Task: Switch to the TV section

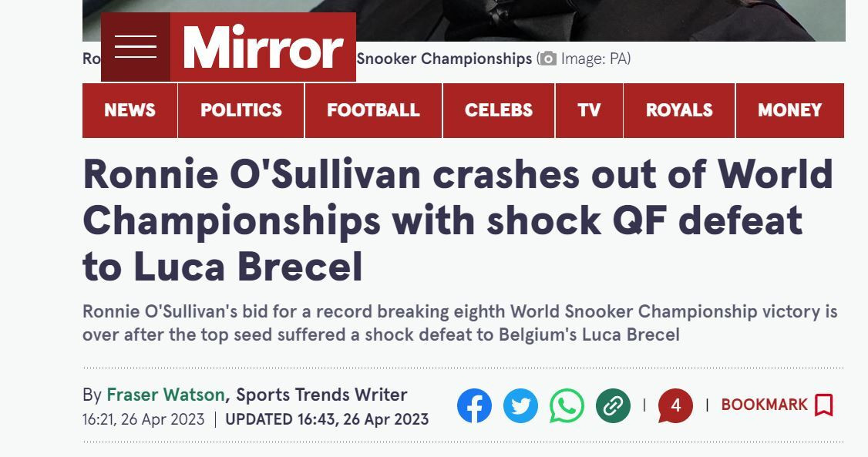Action: (x=589, y=110)
